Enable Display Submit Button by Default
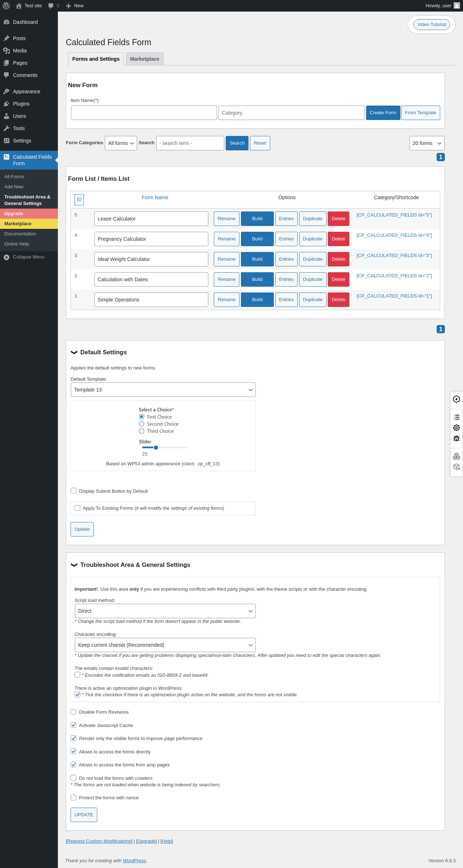The height and width of the screenshot is (868, 463). [73, 491]
